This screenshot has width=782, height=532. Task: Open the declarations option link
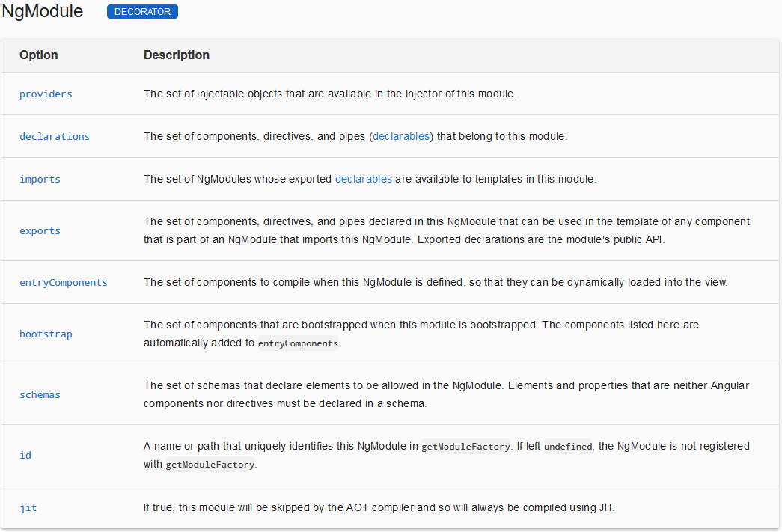click(x=55, y=137)
